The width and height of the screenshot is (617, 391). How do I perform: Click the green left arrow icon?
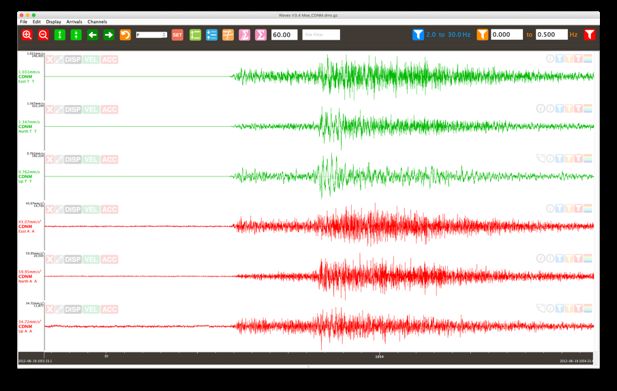(92, 35)
